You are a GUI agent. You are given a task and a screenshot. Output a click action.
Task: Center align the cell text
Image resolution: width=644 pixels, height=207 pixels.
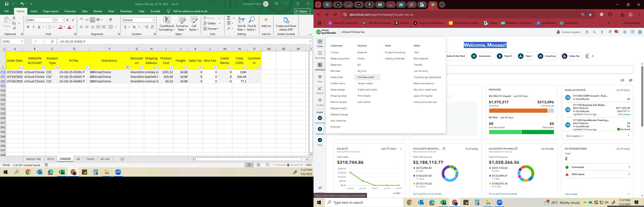87,27
